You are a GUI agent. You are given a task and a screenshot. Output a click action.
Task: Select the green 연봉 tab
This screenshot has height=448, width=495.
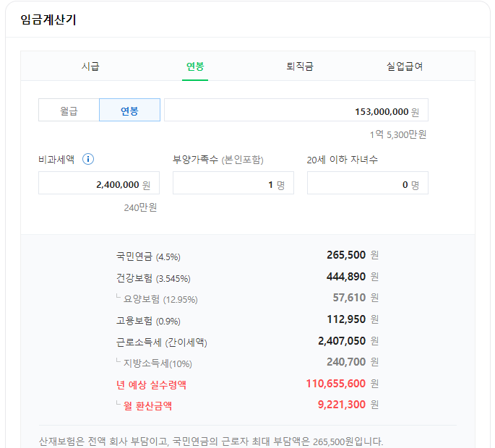click(x=195, y=66)
